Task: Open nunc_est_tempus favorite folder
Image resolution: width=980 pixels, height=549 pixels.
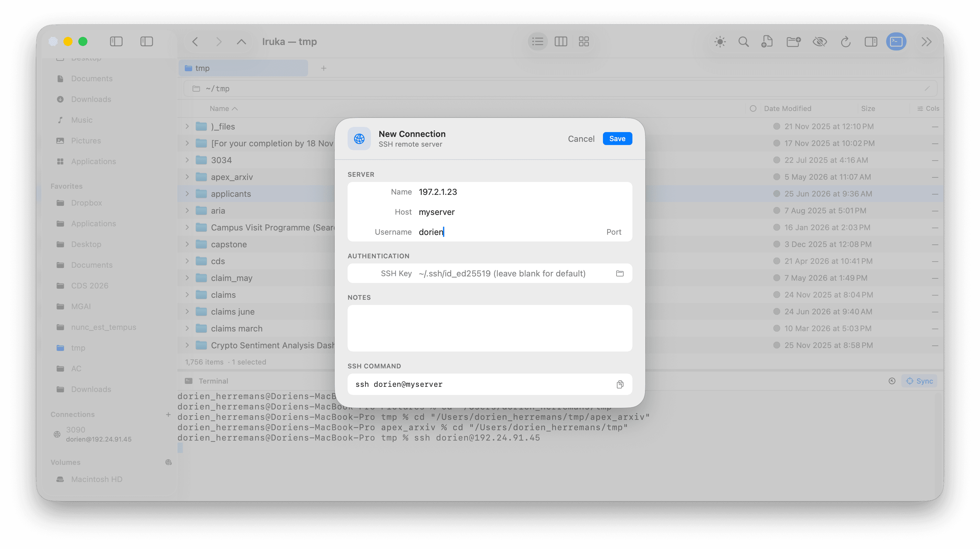Action: pos(104,327)
